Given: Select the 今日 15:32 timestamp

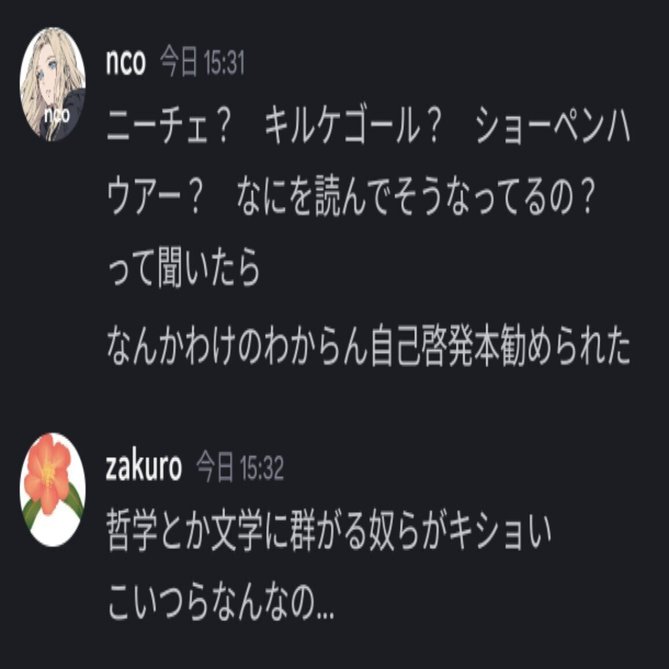Looking at the screenshot, I should click(240, 468).
